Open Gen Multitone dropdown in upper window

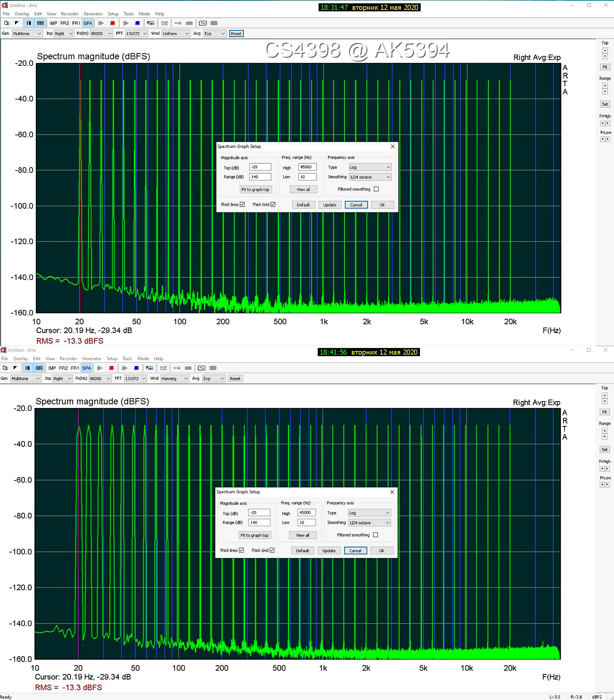click(27, 33)
